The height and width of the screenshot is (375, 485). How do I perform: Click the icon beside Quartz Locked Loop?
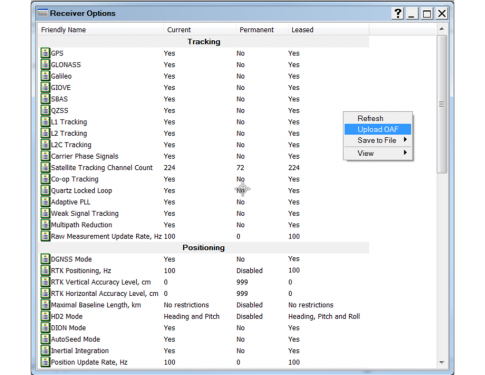pos(45,190)
